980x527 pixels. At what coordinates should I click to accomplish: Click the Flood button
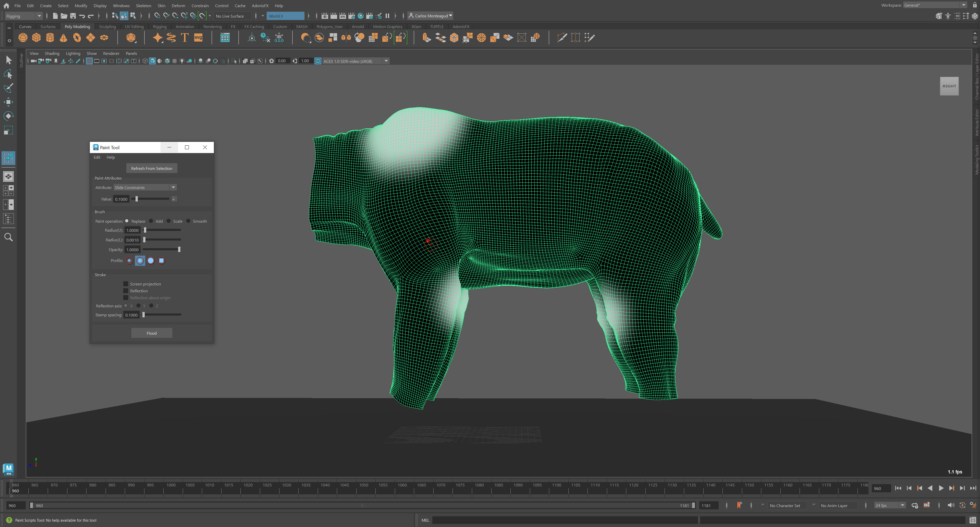coord(151,333)
